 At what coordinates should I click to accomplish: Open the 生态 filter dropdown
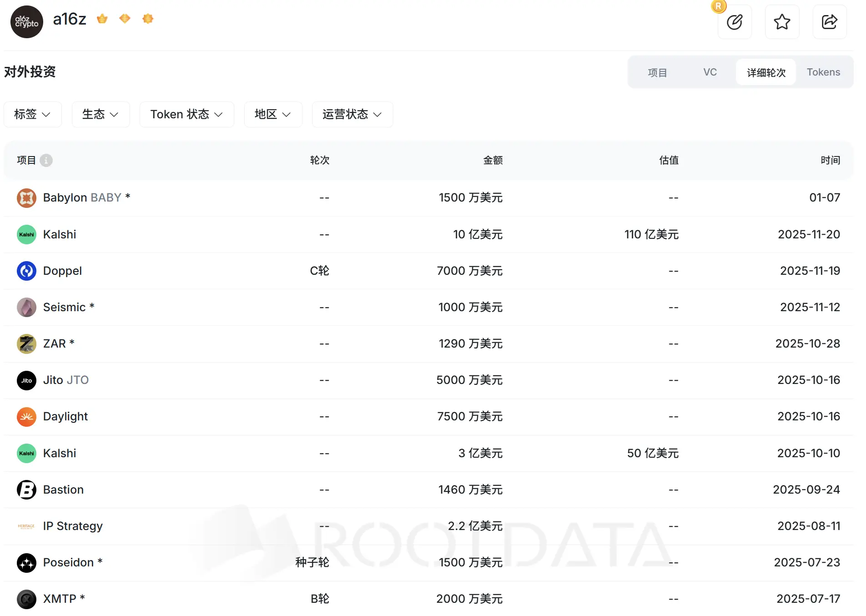pyautogui.click(x=101, y=114)
